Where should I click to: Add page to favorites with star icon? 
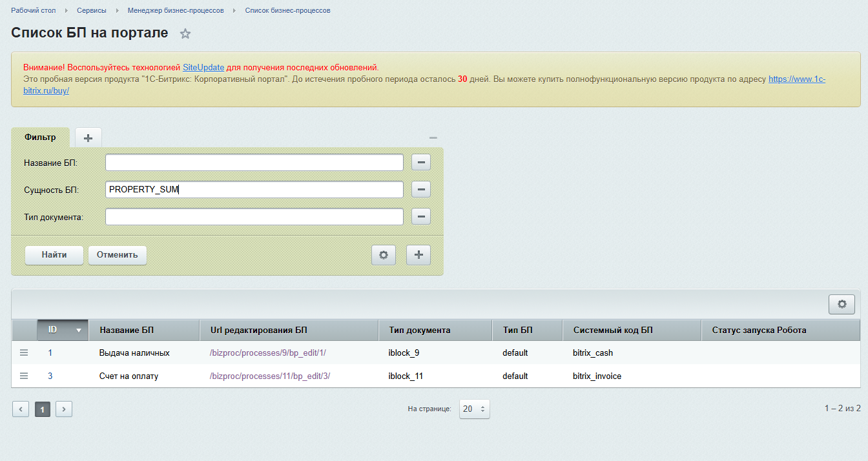pyautogui.click(x=185, y=34)
